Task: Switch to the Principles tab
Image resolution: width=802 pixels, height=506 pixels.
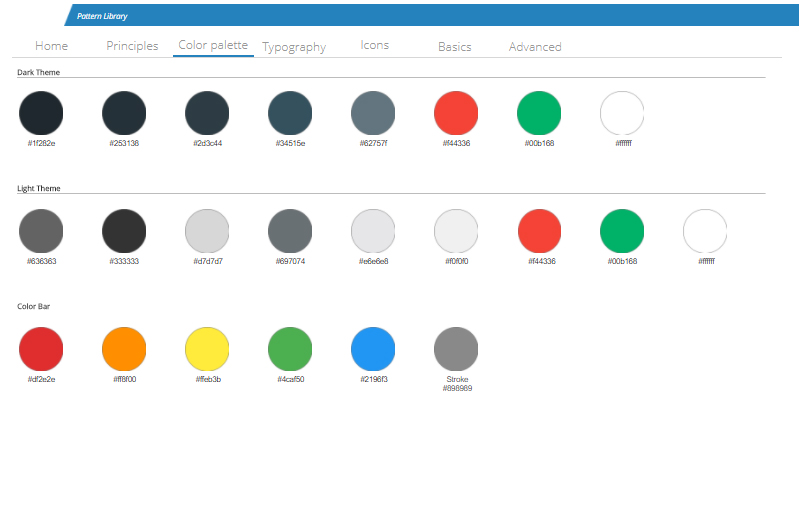Action: (132, 46)
